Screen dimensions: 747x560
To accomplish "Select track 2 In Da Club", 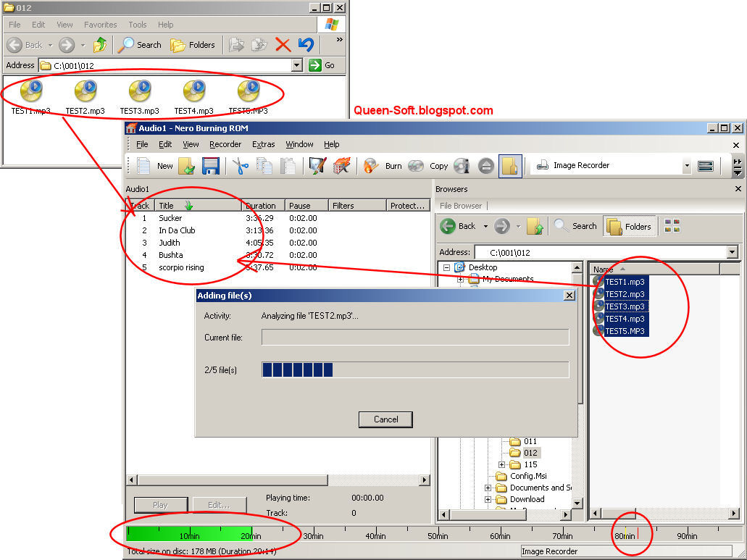I will click(277, 230).
